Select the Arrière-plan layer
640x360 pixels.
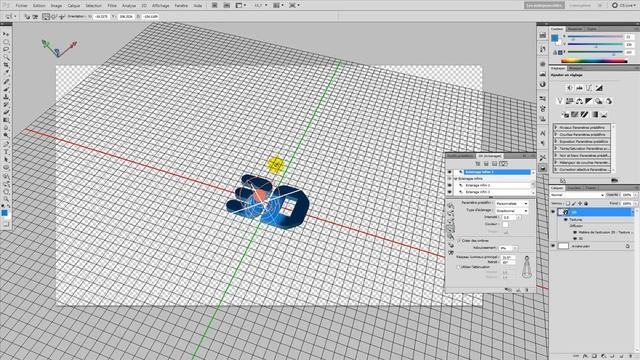593,246
